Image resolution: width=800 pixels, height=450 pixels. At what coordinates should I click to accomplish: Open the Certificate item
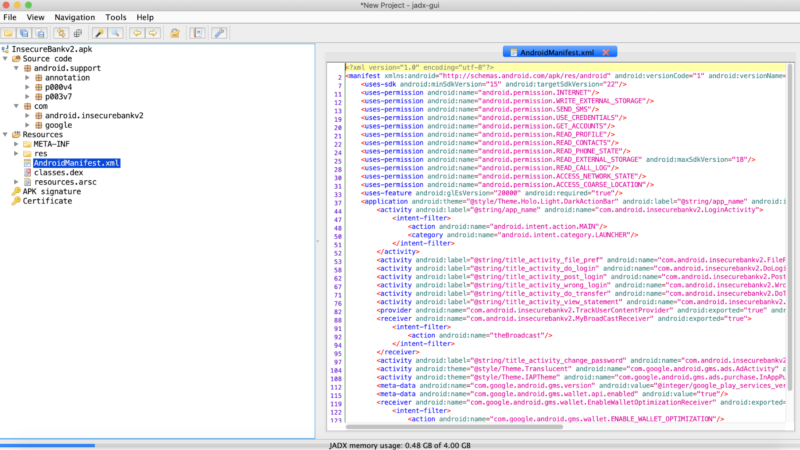coord(47,201)
